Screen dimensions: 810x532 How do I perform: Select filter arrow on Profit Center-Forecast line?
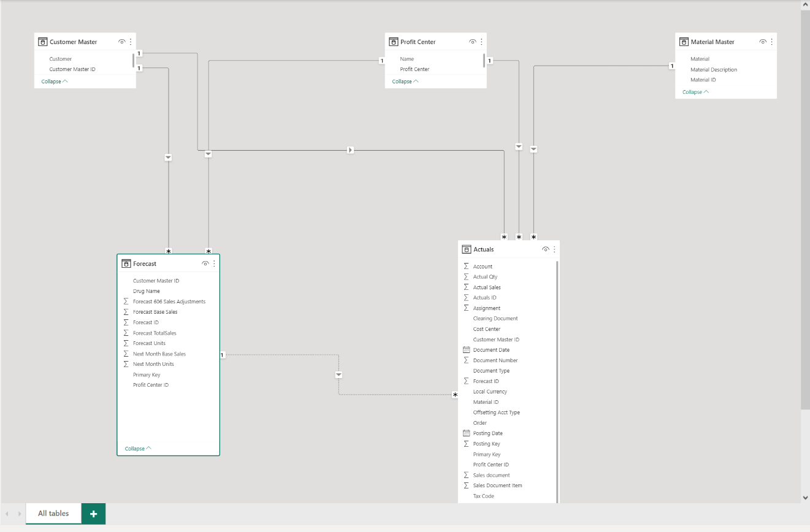208,154
